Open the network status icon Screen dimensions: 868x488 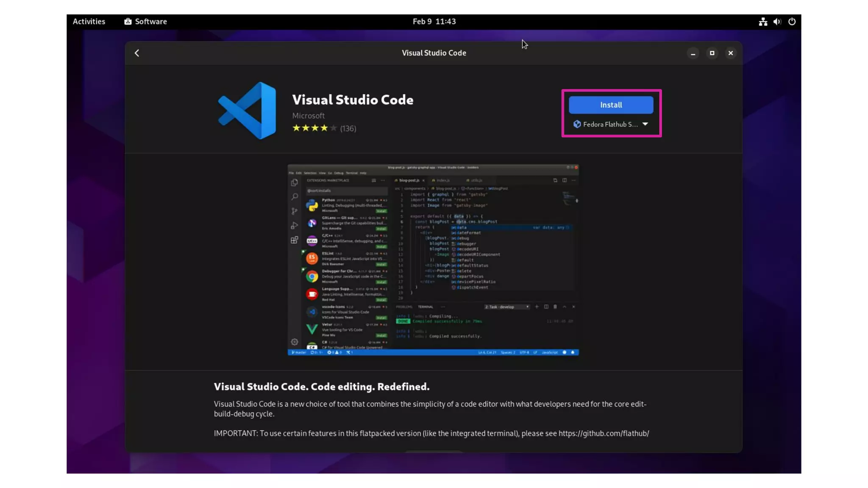[763, 22]
